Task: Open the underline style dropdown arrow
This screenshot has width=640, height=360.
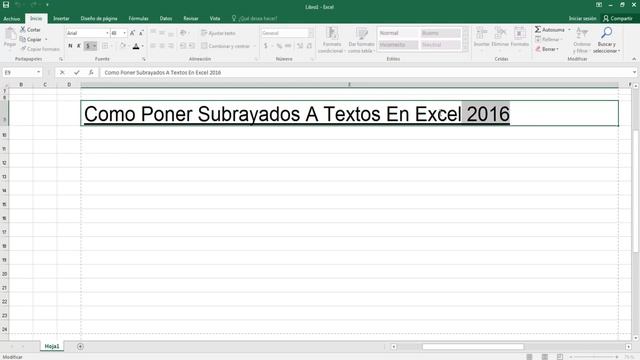Action: tap(94, 46)
